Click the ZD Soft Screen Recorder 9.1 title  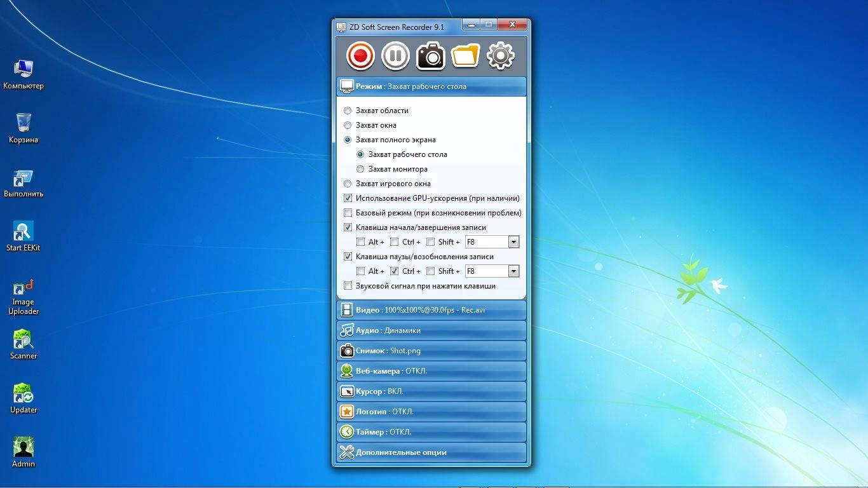[x=397, y=27]
